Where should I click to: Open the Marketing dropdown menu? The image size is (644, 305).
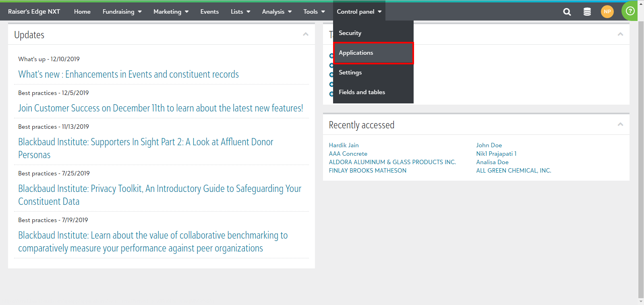point(171,12)
